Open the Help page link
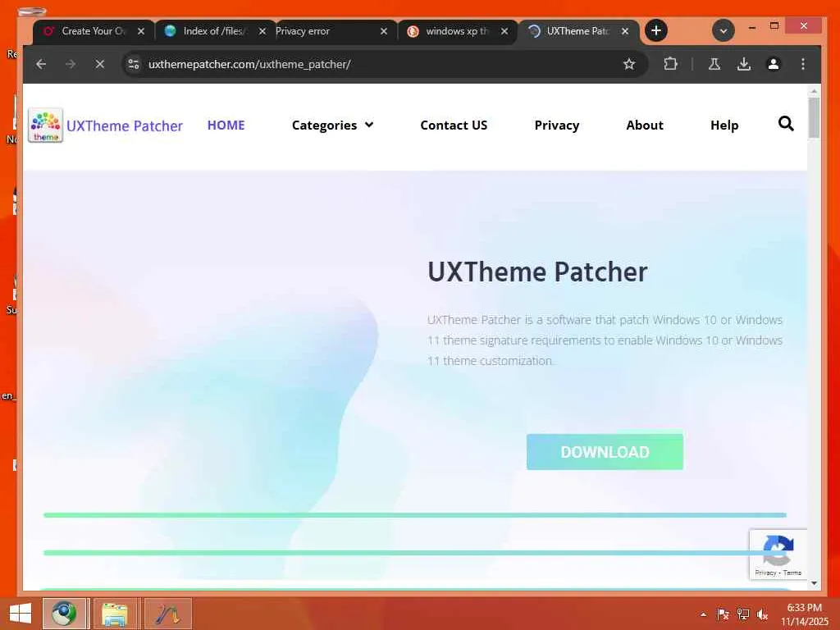840x630 pixels. point(724,125)
